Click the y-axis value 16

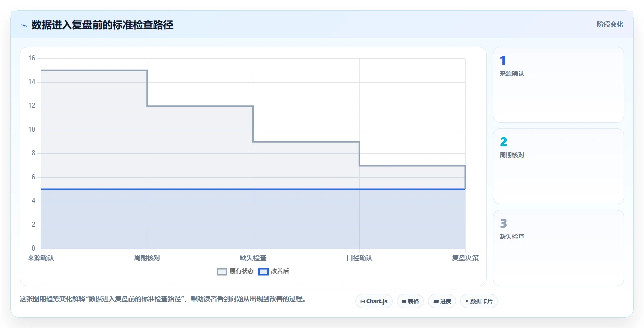32,58
